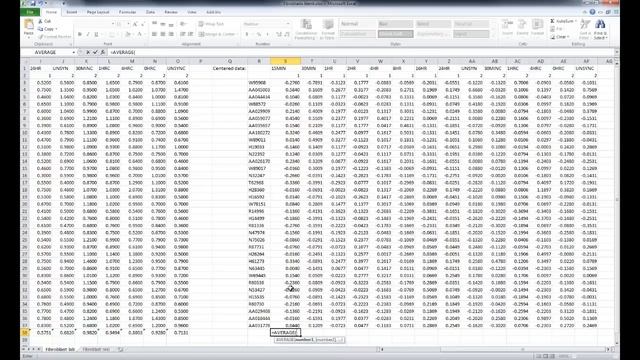640x360 pixels.
Task: Click Increase Decimal icon
Action: click(x=279, y=34)
